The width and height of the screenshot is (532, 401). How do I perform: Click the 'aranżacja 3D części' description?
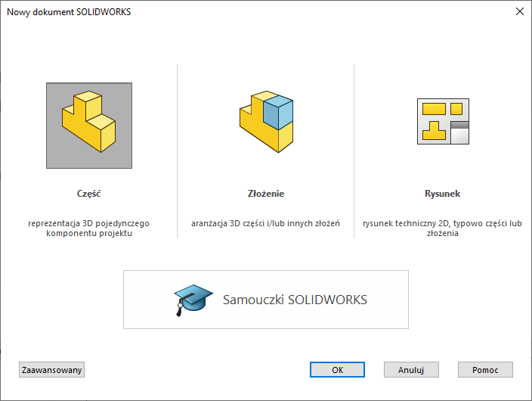(266, 223)
